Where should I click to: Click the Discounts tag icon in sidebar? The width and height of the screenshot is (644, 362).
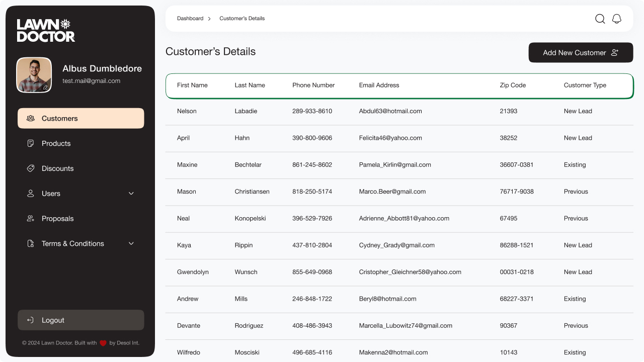point(31,168)
